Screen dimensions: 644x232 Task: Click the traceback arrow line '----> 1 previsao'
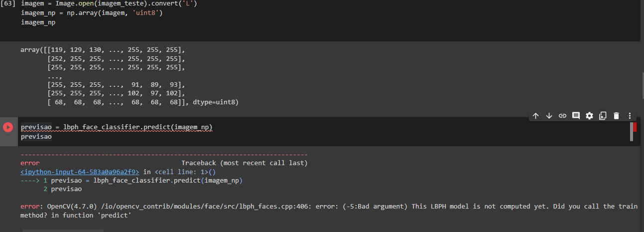(x=131, y=181)
